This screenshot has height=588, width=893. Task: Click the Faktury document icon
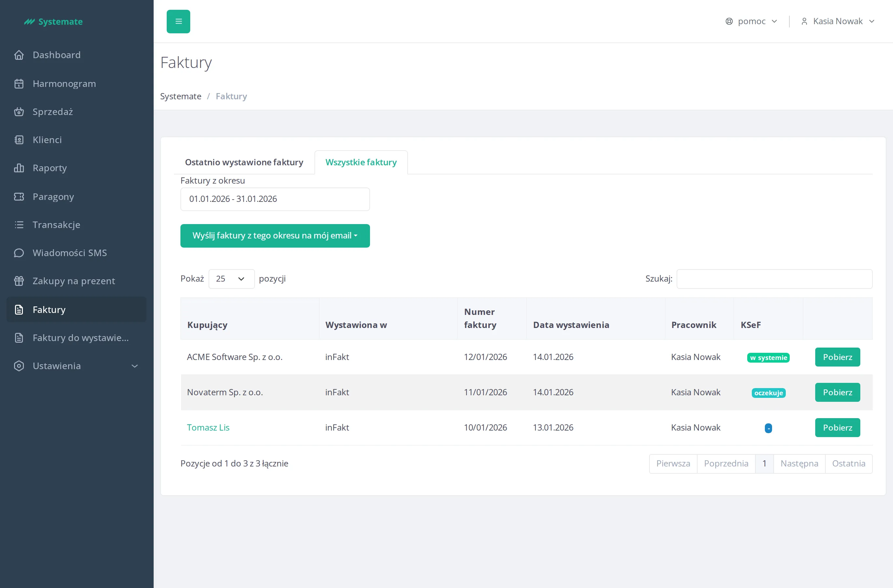click(x=19, y=310)
